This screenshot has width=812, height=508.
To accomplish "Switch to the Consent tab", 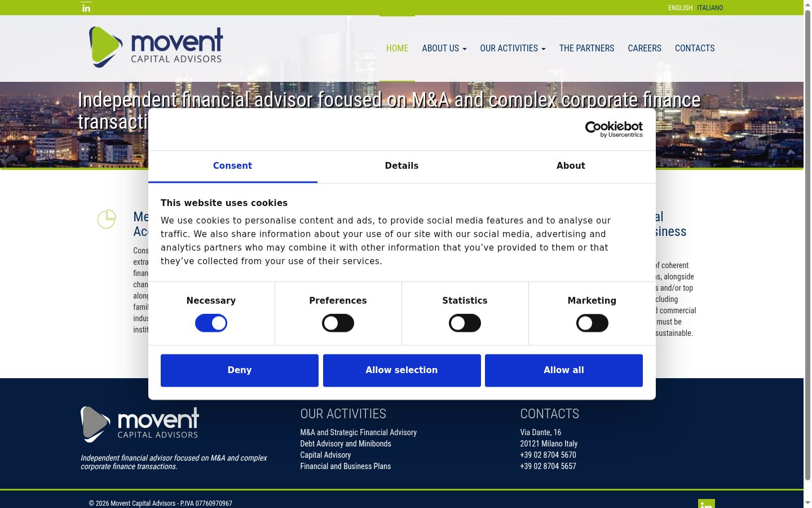I will click(x=232, y=166).
